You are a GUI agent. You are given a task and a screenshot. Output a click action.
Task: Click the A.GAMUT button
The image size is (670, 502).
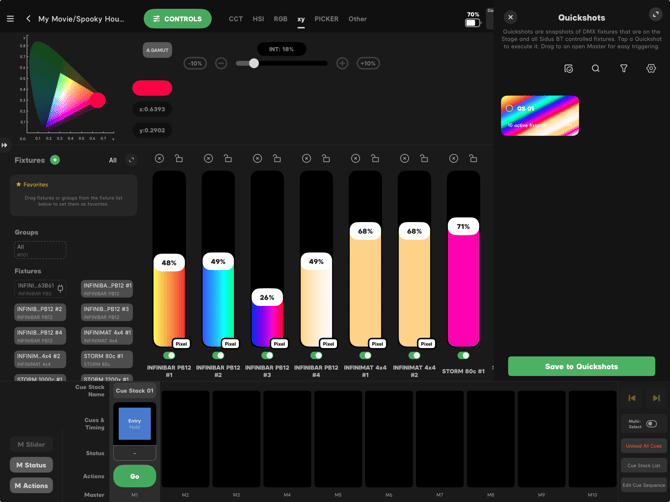(x=157, y=50)
